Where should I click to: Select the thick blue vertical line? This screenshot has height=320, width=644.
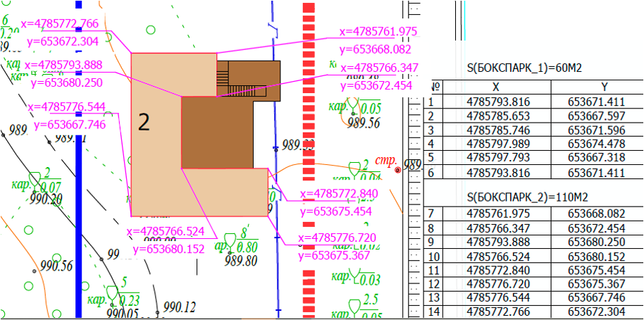[78, 211]
